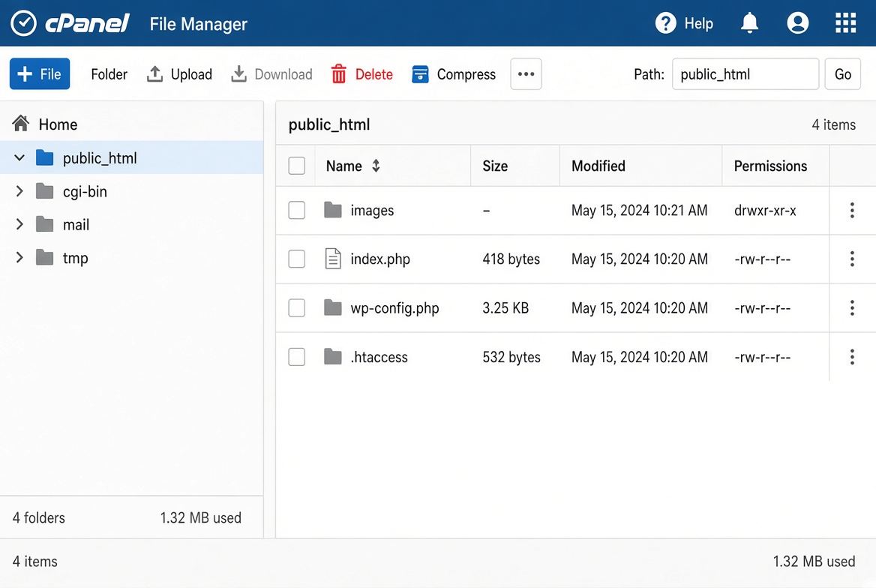This screenshot has width=876, height=588.
Task: Click the blue File button
Action: pyautogui.click(x=40, y=73)
